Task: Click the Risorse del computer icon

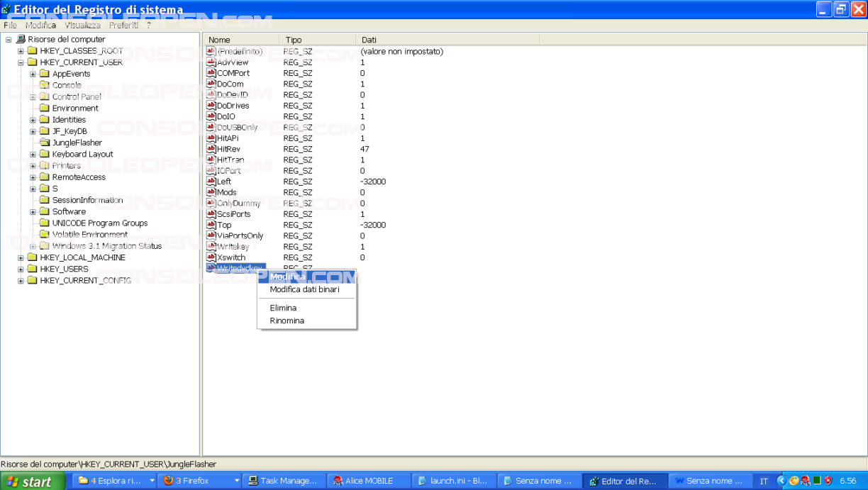Action: coord(21,40)
